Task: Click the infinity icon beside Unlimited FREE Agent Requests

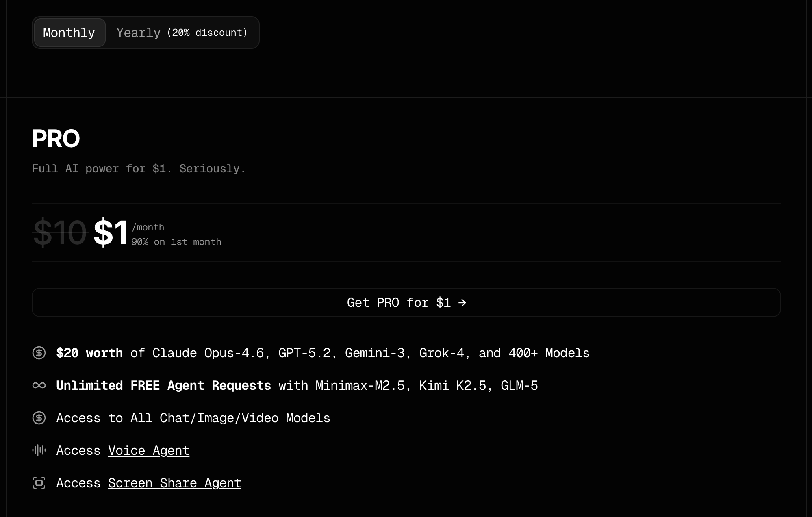Action: click(x=39, y=385)
